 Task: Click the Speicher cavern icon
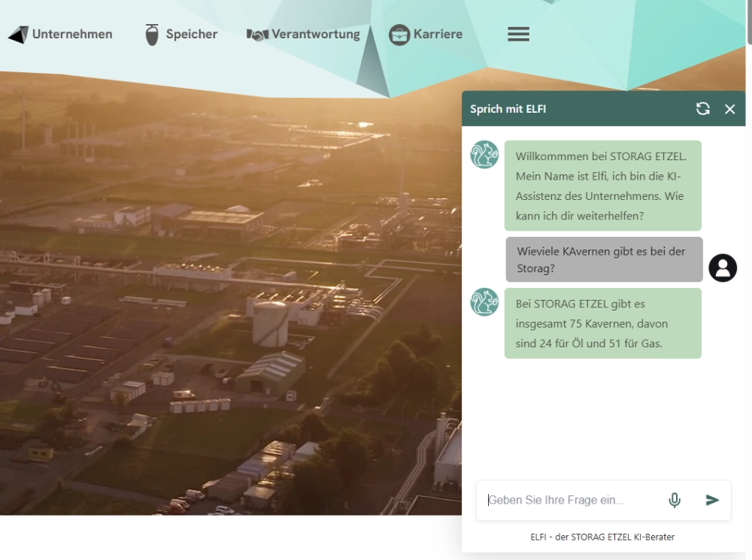click(x=152, y=35)
